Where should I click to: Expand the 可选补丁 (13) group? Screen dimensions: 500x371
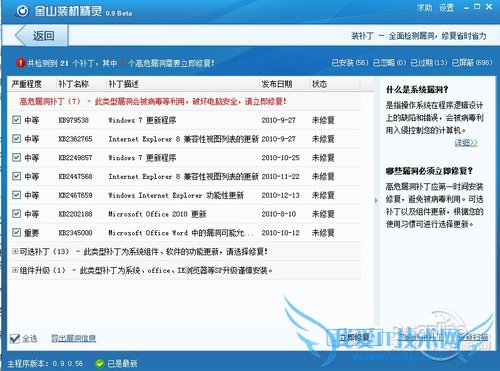pos(15,251)
